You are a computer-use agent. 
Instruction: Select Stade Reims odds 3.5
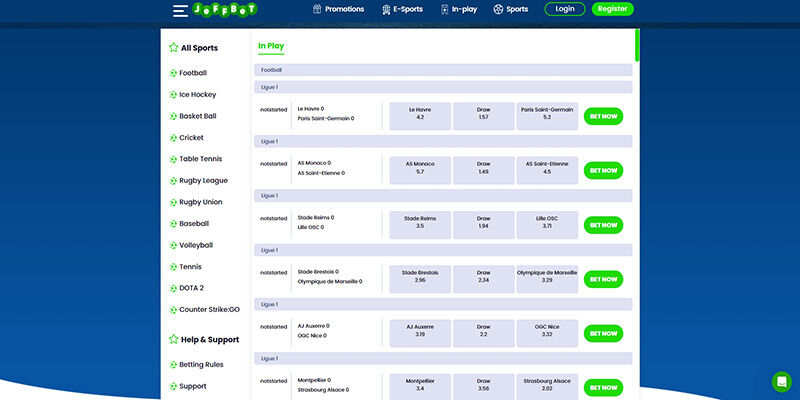(x=420, y=225)
